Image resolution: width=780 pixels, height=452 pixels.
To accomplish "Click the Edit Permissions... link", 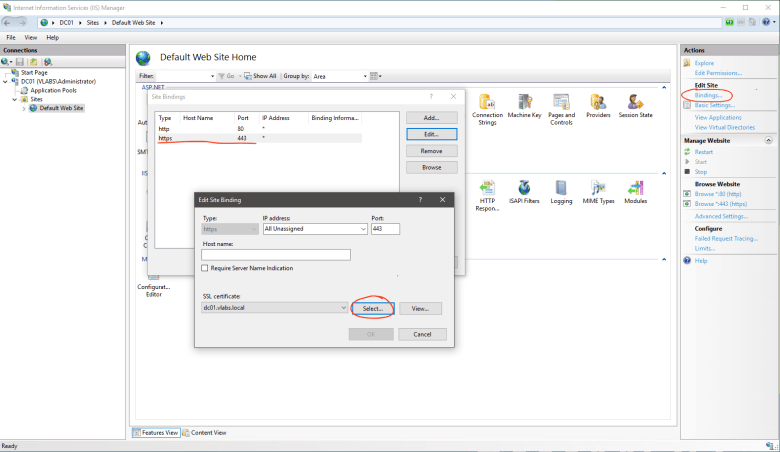I will point(718,73).
